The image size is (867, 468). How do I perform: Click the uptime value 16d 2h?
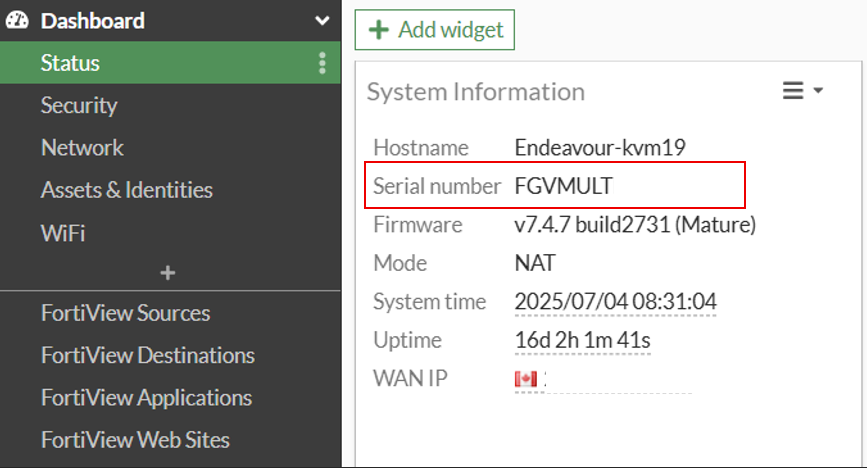[x=582, y=341]
